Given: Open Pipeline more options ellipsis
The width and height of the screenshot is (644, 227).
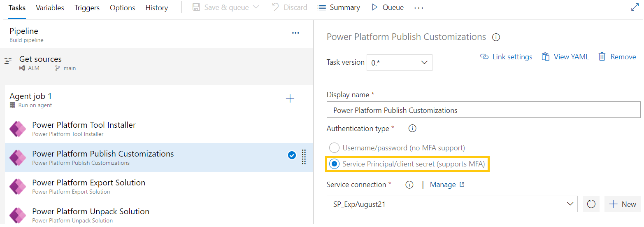Looking at the screenshot, I should (x=295, y=33).
